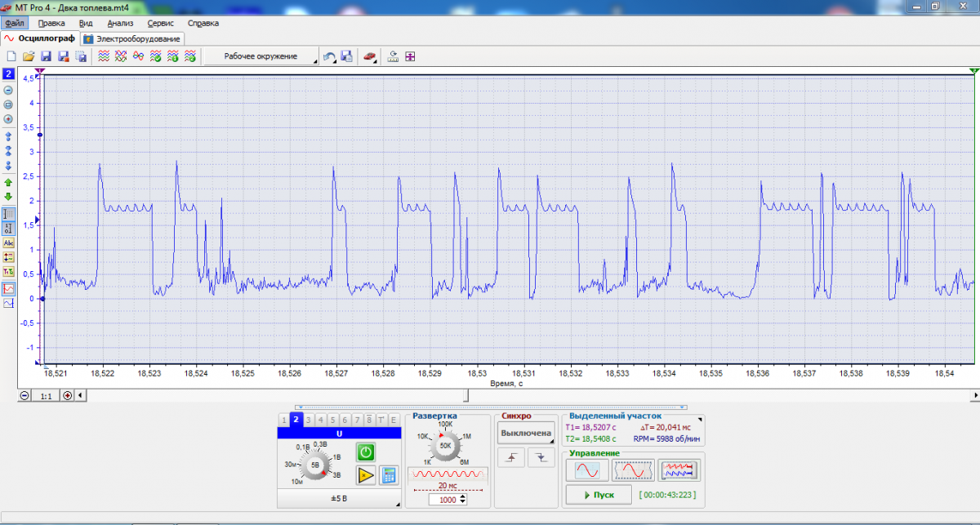Screen dimensions: 980x525
Task: Toggle rising edge trigger button
Action: [512, 458]
